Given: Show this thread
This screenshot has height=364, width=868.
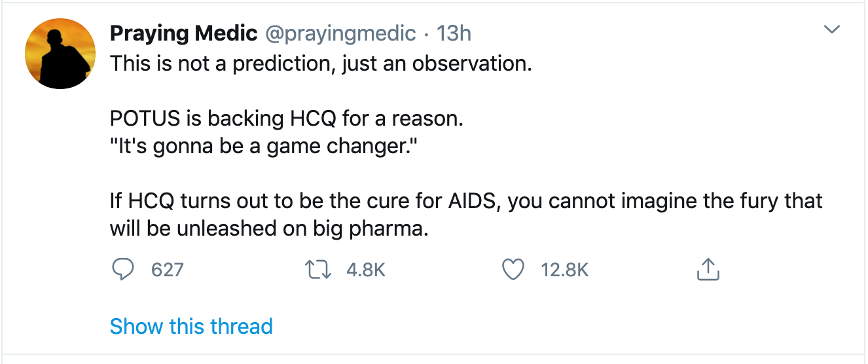Looking at the screenshot, I should coord(191,326).
